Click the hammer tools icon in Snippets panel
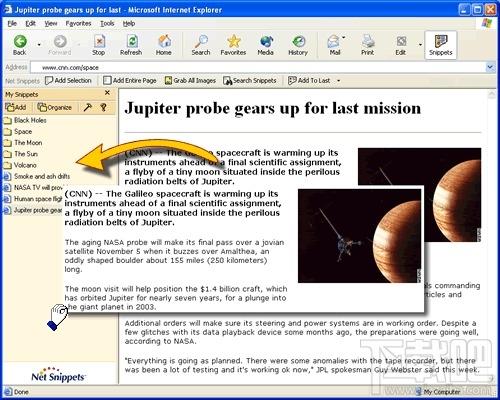Image resolution: width=500 pixels, height=400 pixels. [x=88, y=107]
